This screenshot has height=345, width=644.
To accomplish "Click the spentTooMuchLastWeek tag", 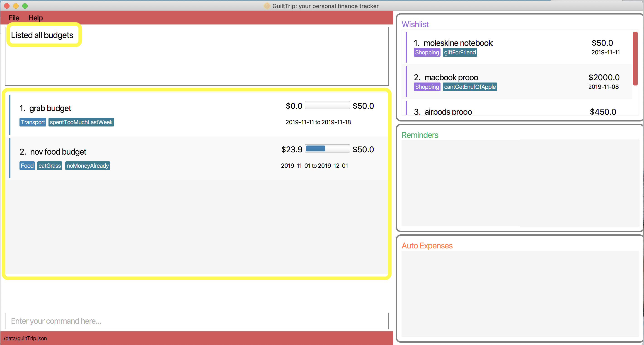I will click(x=81, y=122).
